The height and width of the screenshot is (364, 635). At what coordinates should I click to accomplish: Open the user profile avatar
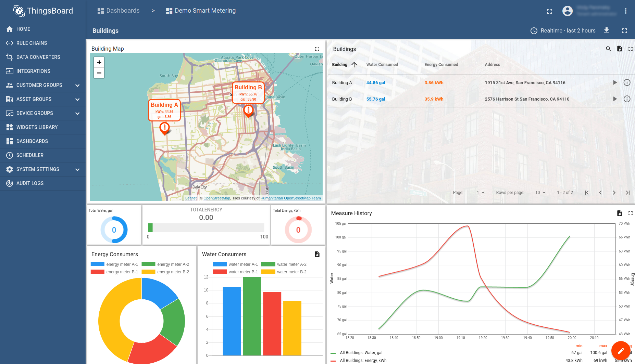click(568, 11)
